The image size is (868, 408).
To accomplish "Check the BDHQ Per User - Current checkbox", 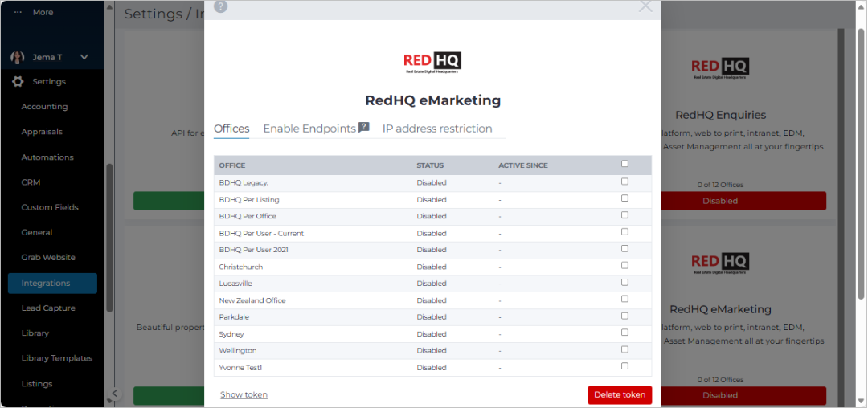I will click(x=625, y=231).
